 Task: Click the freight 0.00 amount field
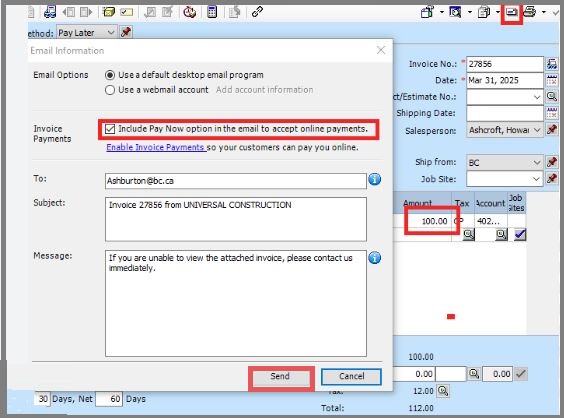(414, 374)
